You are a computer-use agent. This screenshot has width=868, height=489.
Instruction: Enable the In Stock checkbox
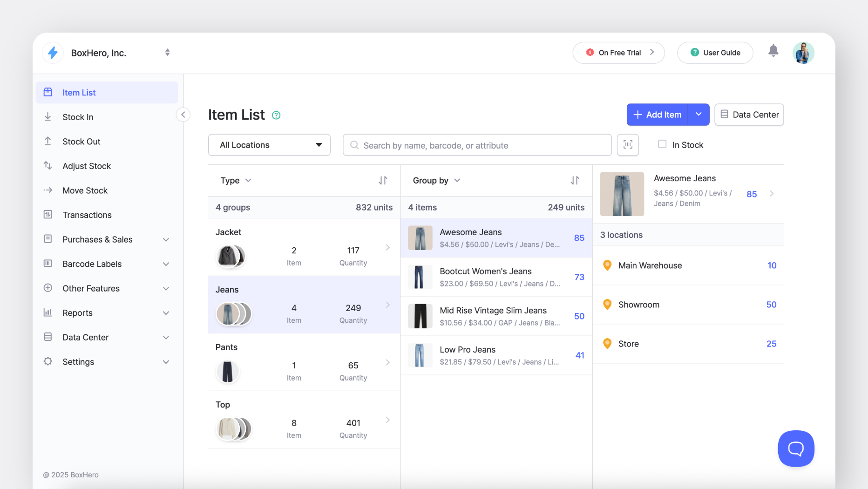pos(662,144)
